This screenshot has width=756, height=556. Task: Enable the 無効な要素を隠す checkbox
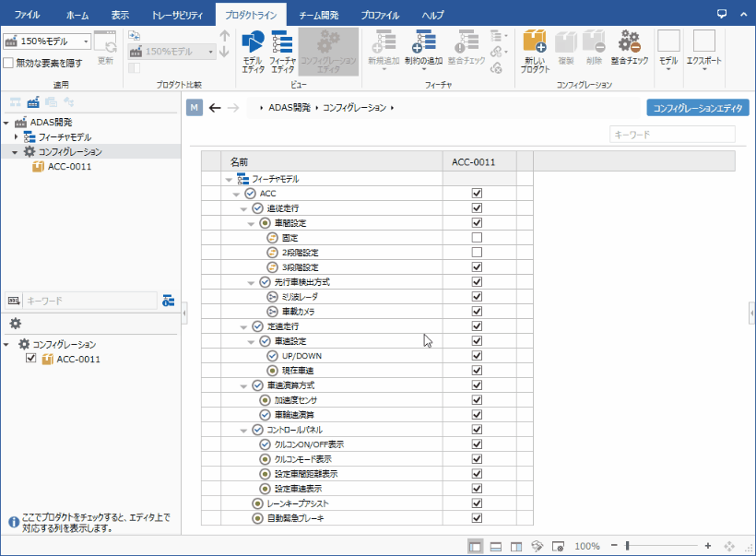click(8, 63)
